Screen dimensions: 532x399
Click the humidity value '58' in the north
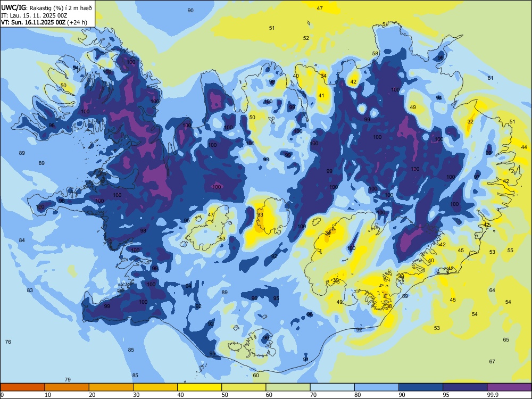click(375, 53)
